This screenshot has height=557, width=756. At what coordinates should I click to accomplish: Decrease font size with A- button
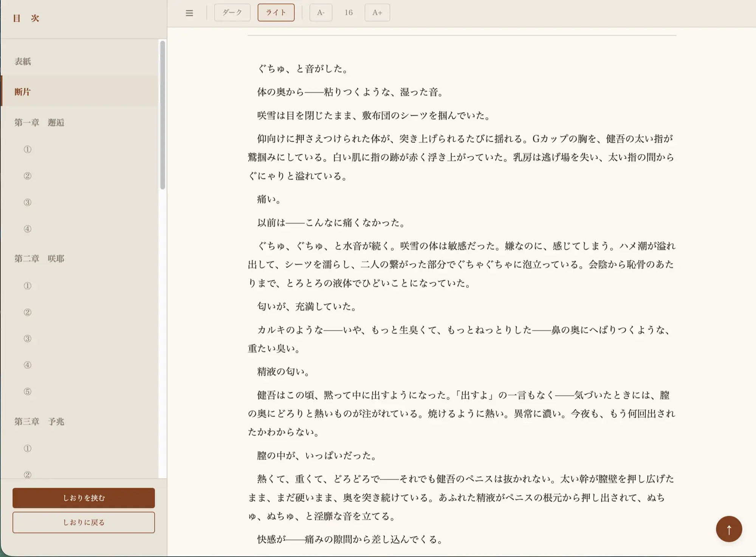click(x=321, y=12)
